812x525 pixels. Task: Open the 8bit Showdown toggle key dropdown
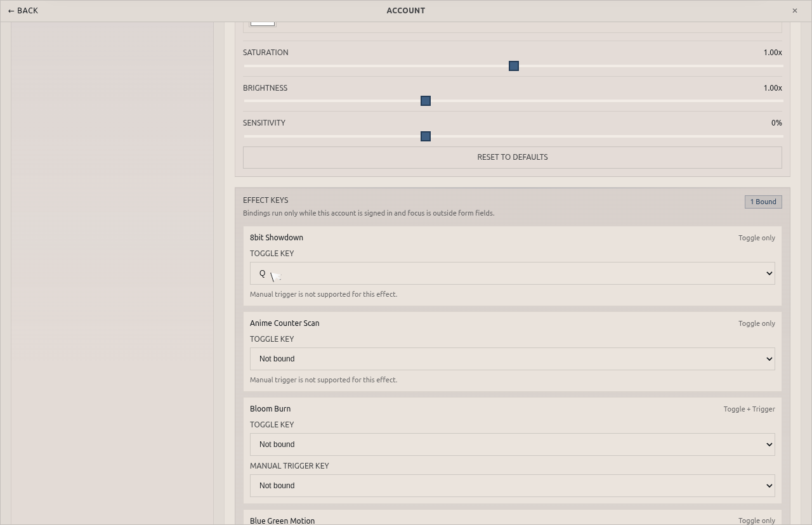click(x=513, y=273)
